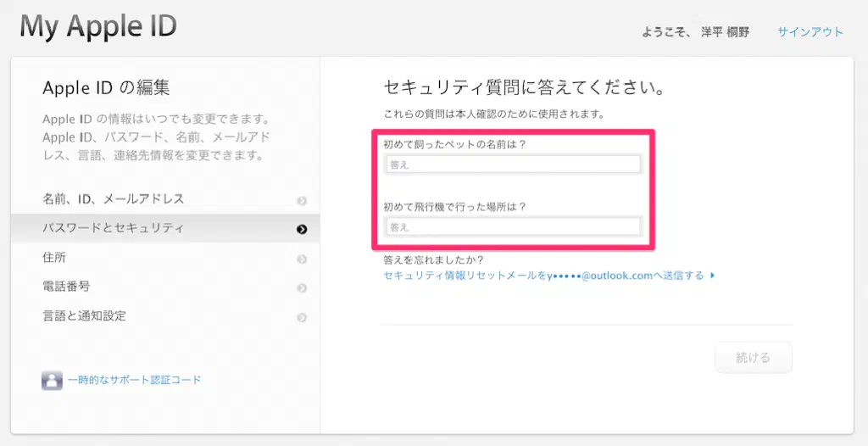
Task: Click the arrow icon next to 電話番号
Action: [x=302, y=288]
